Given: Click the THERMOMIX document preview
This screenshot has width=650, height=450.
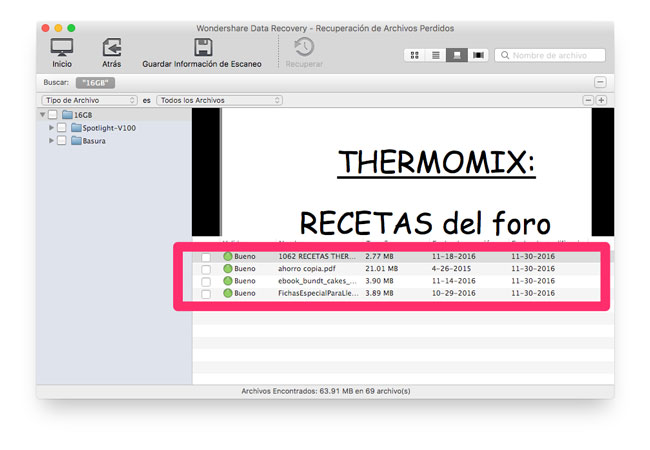Looking at the screenshot, I should click(407, 172).
